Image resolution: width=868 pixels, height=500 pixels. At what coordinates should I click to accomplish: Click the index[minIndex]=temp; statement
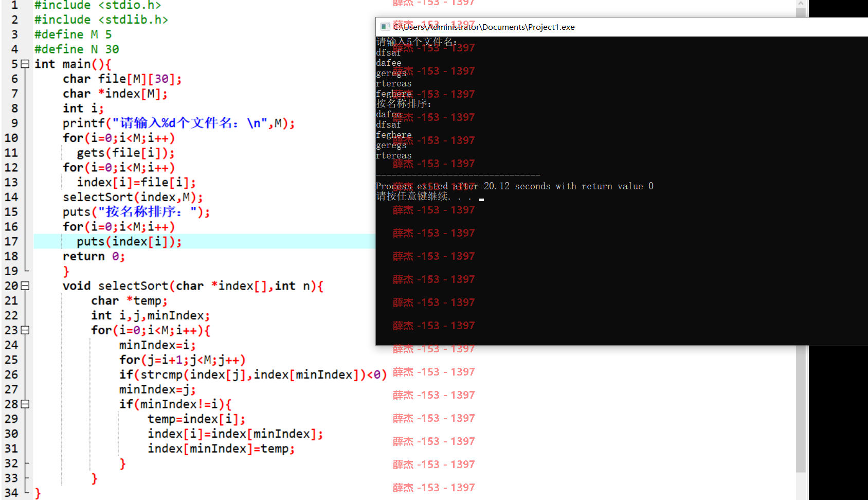(221, 449)
